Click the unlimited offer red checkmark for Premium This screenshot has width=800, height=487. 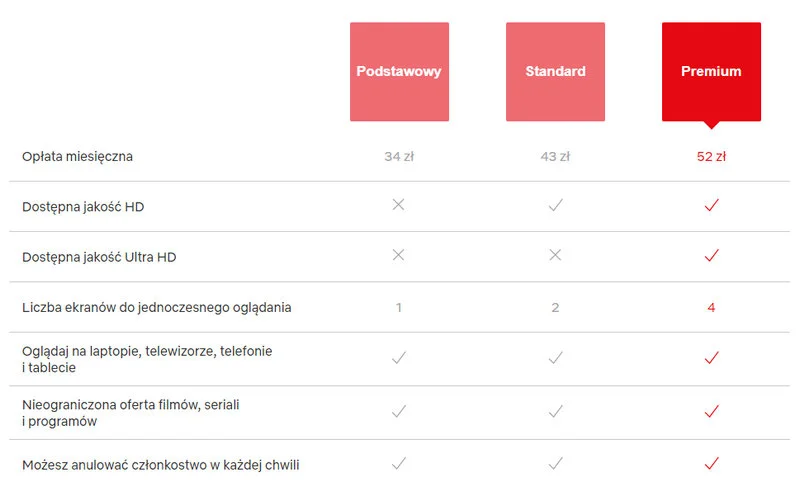click(712, 411)
